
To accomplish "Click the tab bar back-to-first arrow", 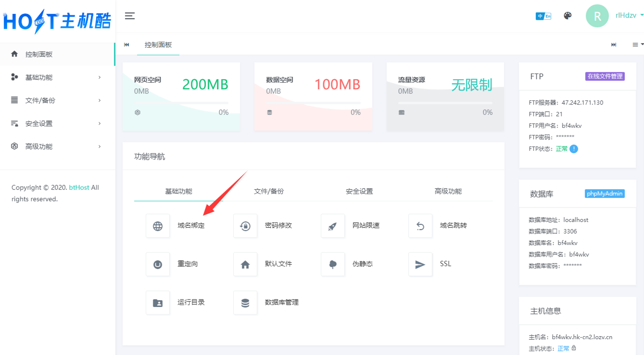I will [127, 45].
